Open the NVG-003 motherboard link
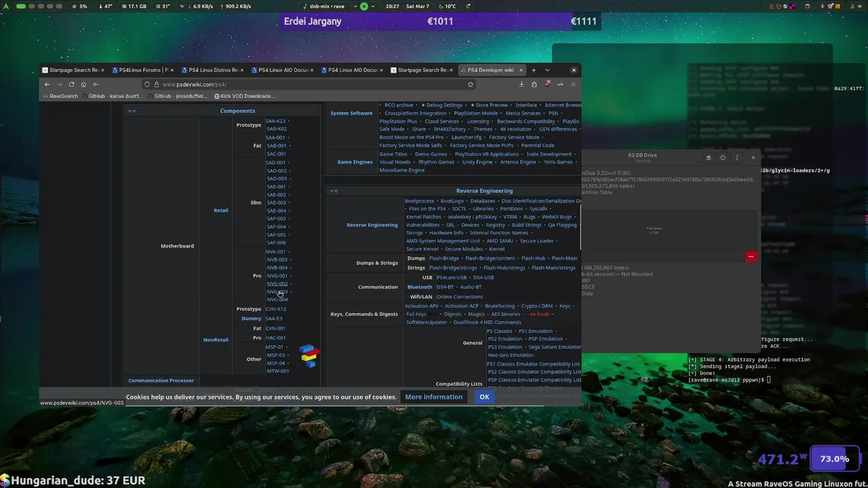The image size is (868, 488). pos(277,291)
